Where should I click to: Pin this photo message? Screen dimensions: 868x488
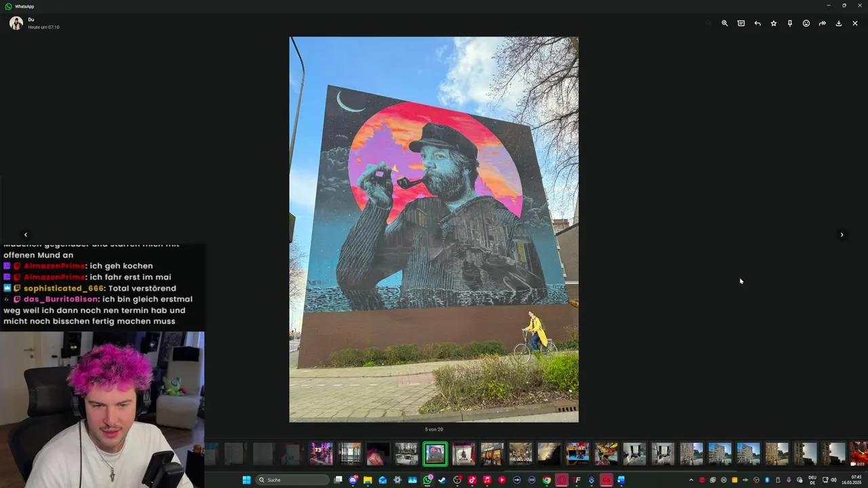point(790,23)
